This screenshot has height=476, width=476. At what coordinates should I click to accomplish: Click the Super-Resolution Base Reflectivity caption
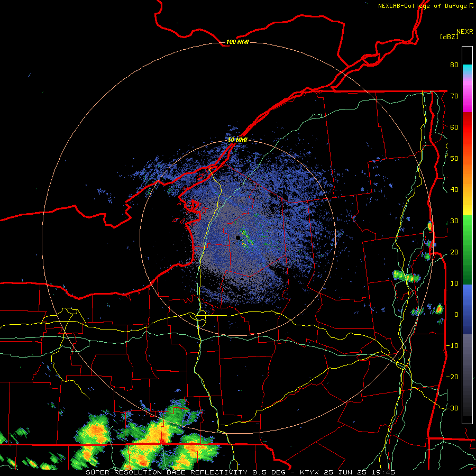point(167,472)
